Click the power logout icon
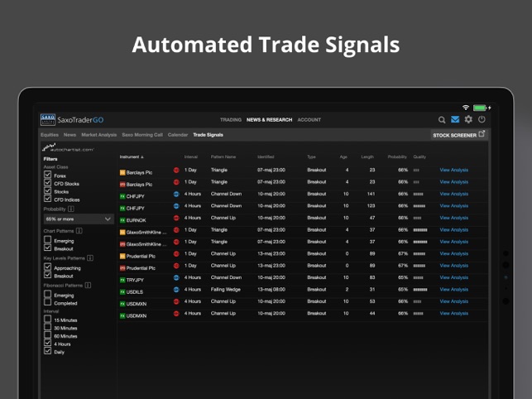 click(x=482, y=119)
